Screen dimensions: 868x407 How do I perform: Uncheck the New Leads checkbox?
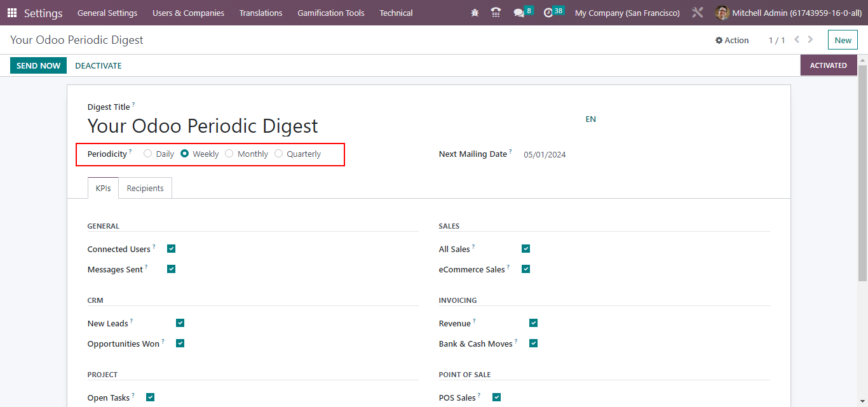pyautogui.click(x=180, y=323)
